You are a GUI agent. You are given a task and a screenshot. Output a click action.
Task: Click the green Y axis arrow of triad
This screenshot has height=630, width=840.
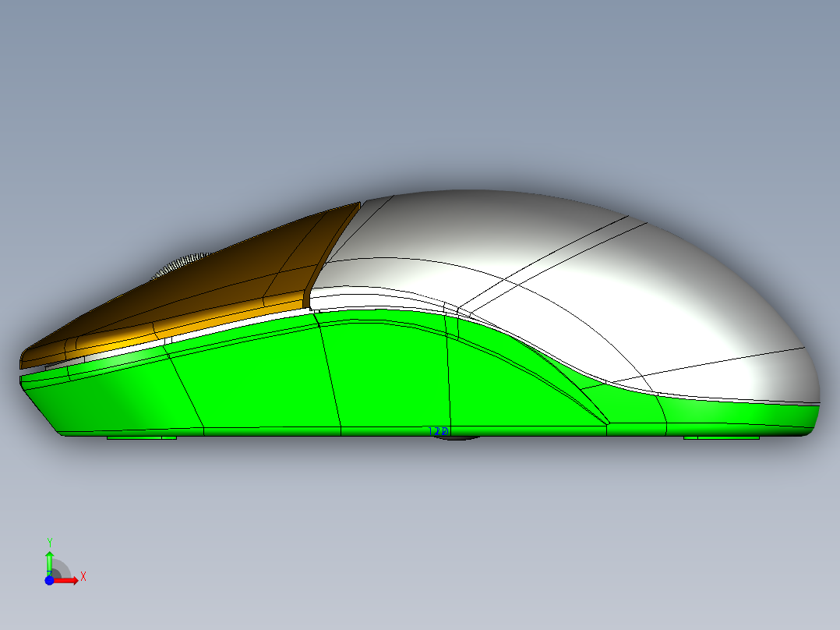49,562
